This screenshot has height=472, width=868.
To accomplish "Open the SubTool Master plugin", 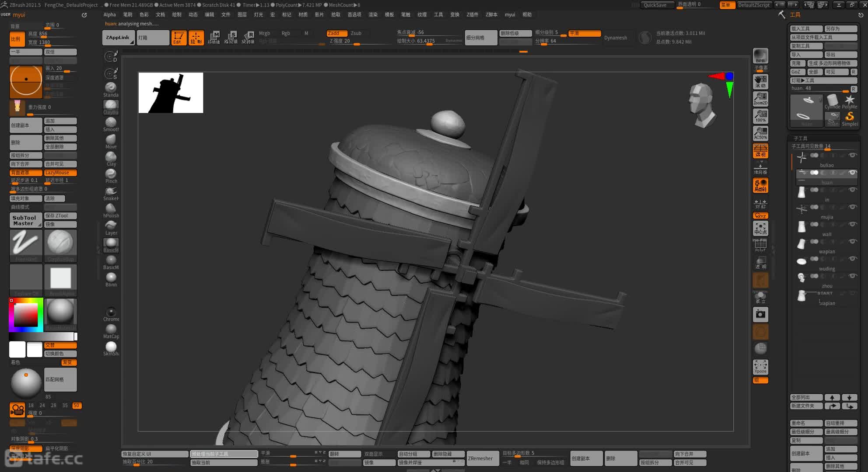I will [x=25, y=220].
